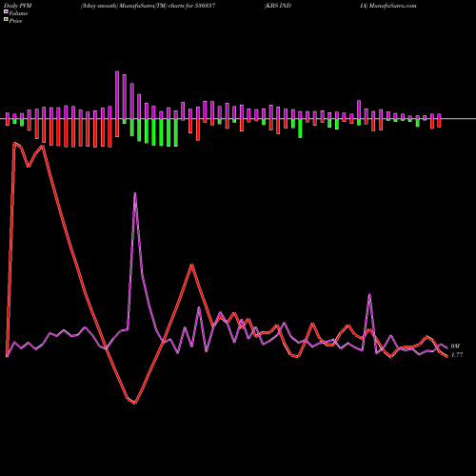
Task: Click the KBS IND ticker name text
Action: point(278,6)
